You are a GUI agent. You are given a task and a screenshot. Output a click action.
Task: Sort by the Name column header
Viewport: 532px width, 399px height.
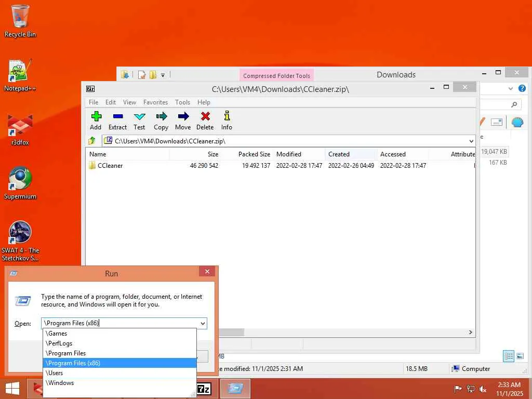[128, 154]
